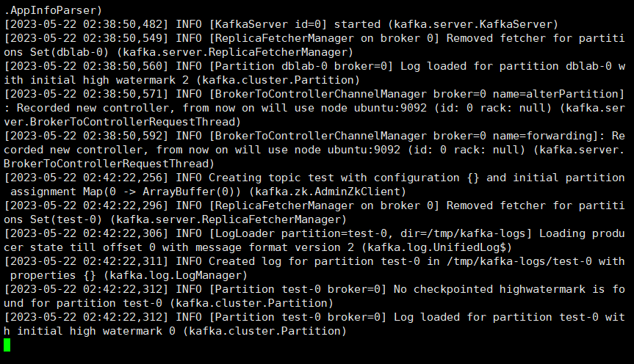
Task: Click the "dir=/tmp/kafka-logs]" text
Action: click(x=467, y=233)
